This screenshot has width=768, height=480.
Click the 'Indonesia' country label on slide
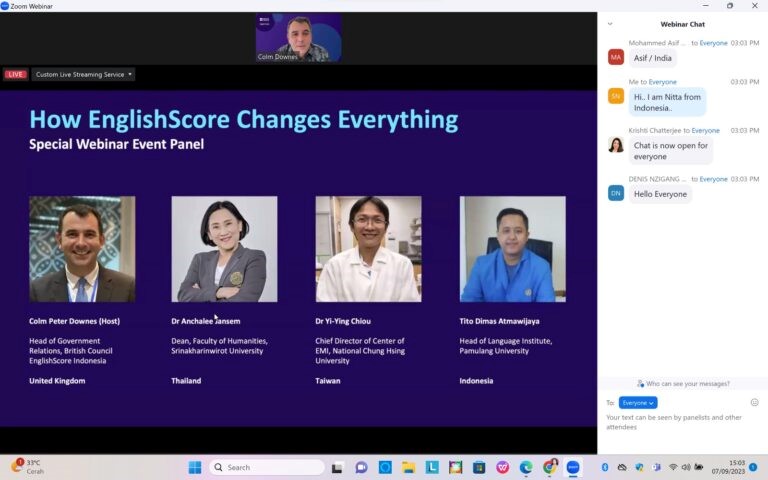click(476, 381)
